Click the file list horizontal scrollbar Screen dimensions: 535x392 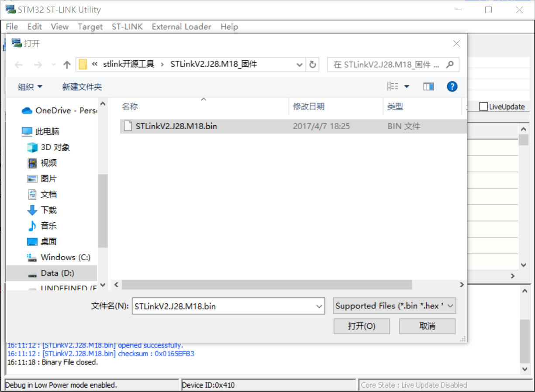[267, 285]
